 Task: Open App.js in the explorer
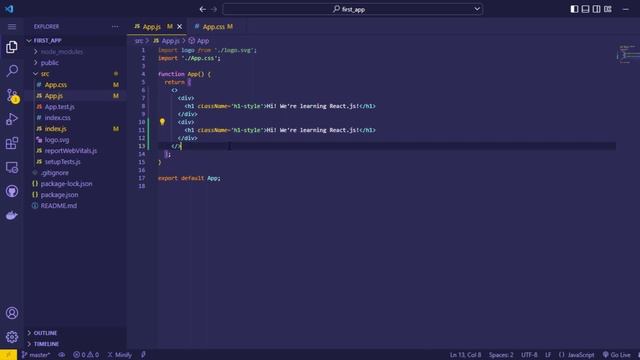pos(54,96)
